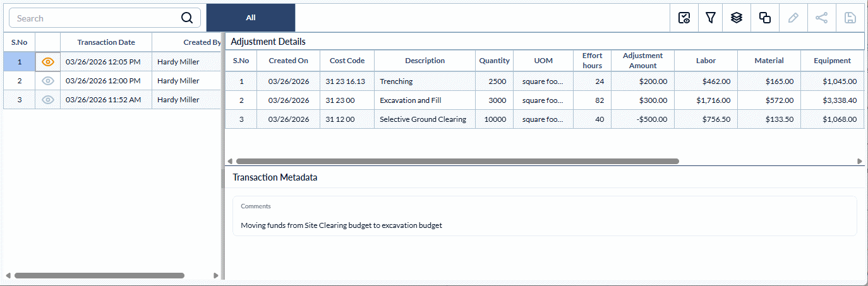Click the Description column header
The height and width of the screenshot is (286, 868).
click(x=425, y=61)
